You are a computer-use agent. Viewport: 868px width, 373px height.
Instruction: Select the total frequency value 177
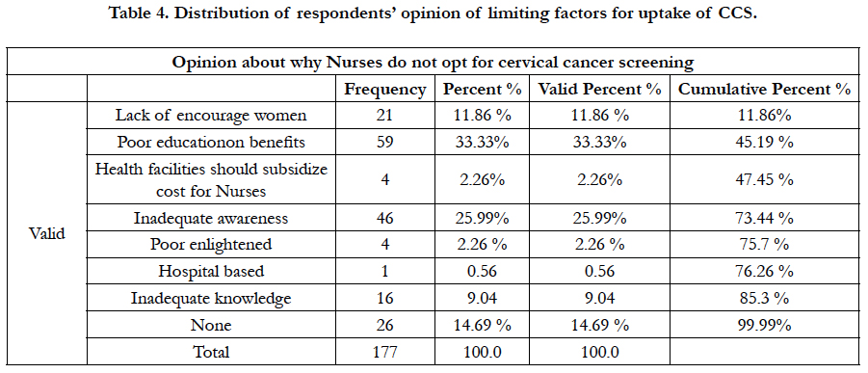[385, 352]
